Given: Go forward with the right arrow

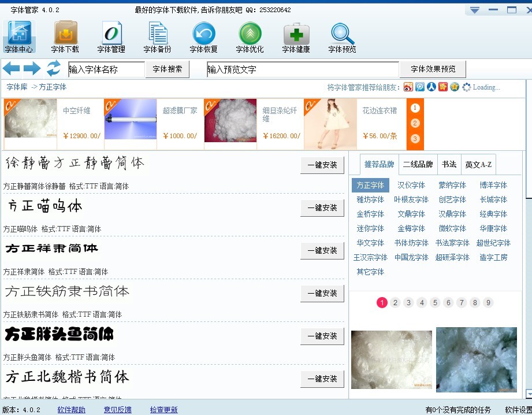Looking at the screenshot, I should 32,69.
